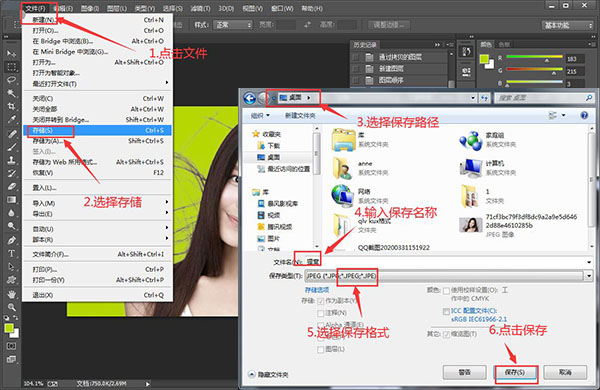Select the History Brush tool
This screenshot has width=600, height=390.
point(11,173)
